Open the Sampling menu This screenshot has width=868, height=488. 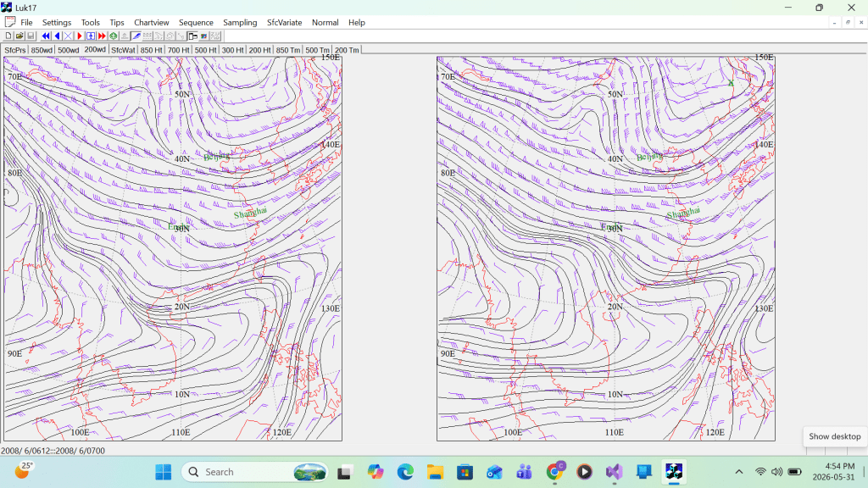[240, 23]
